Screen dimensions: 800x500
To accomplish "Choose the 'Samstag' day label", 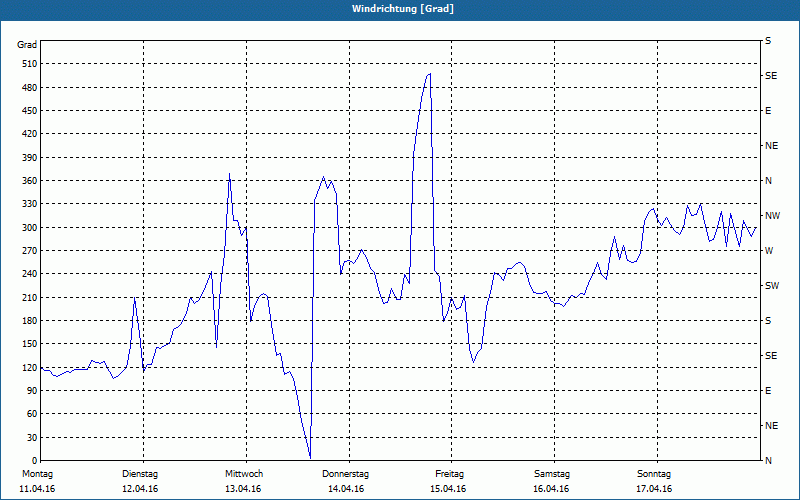I will [x=552, y=474].
